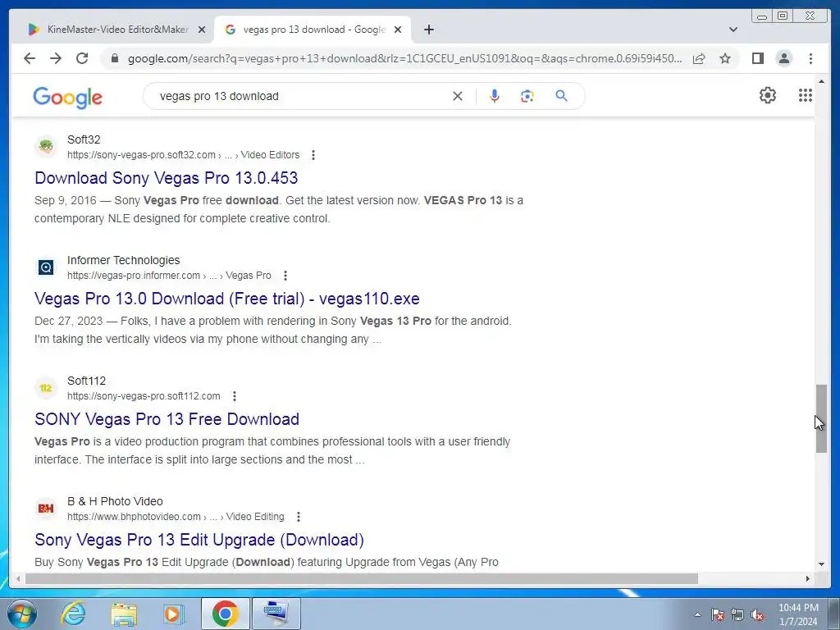Bookmark this tab with the star icon
This screenshot has width=840, height=630.
[x=725, y=58]
